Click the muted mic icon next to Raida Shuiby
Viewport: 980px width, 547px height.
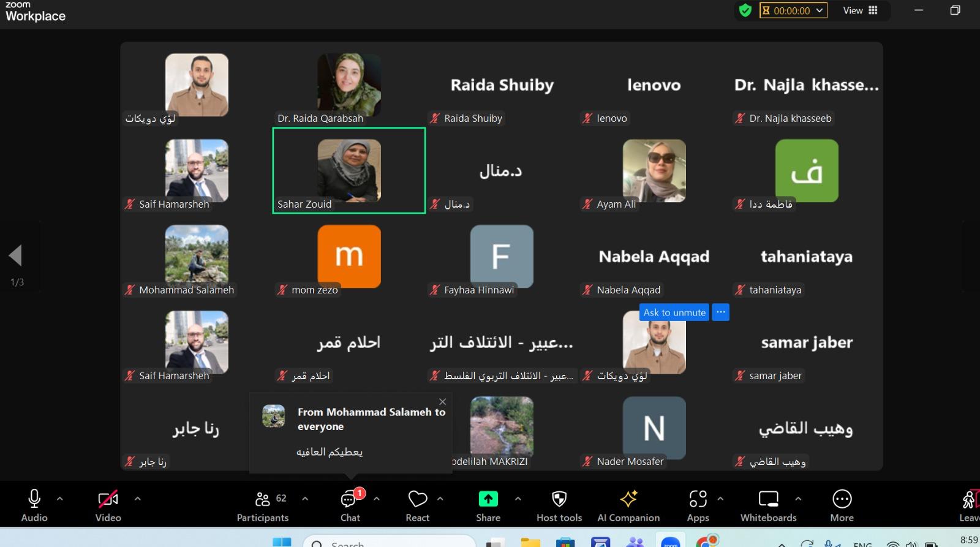pyautogui.click(x=435, y=118)
